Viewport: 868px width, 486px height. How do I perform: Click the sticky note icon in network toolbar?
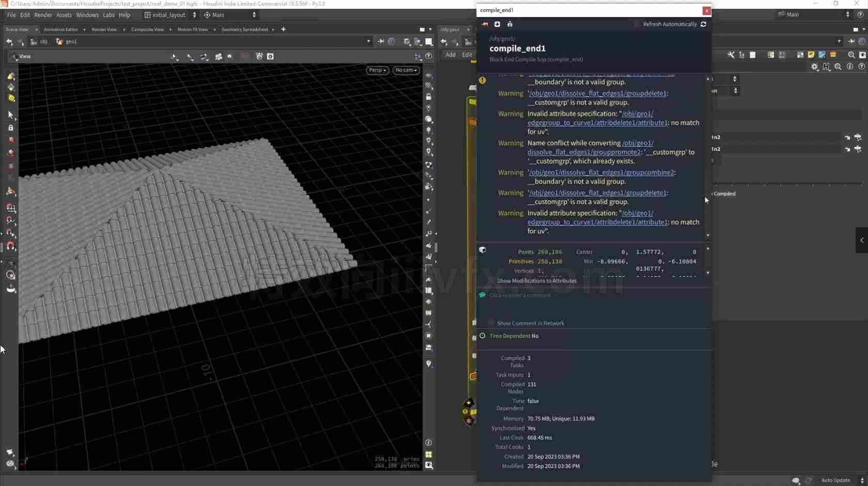[x=811, y=55]
